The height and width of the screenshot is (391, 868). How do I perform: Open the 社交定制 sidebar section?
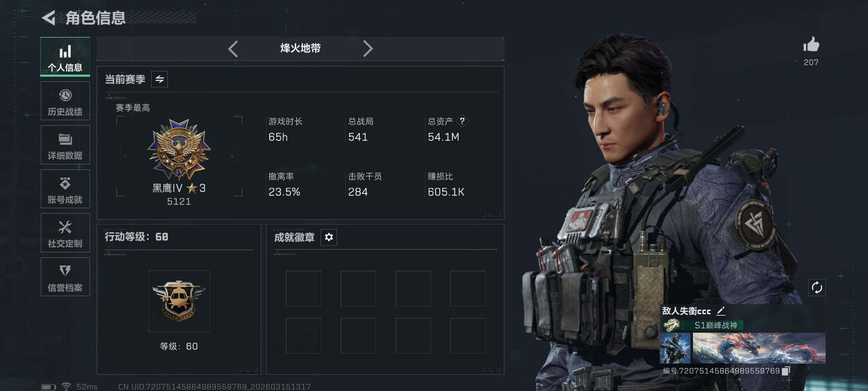coord(65,233)
